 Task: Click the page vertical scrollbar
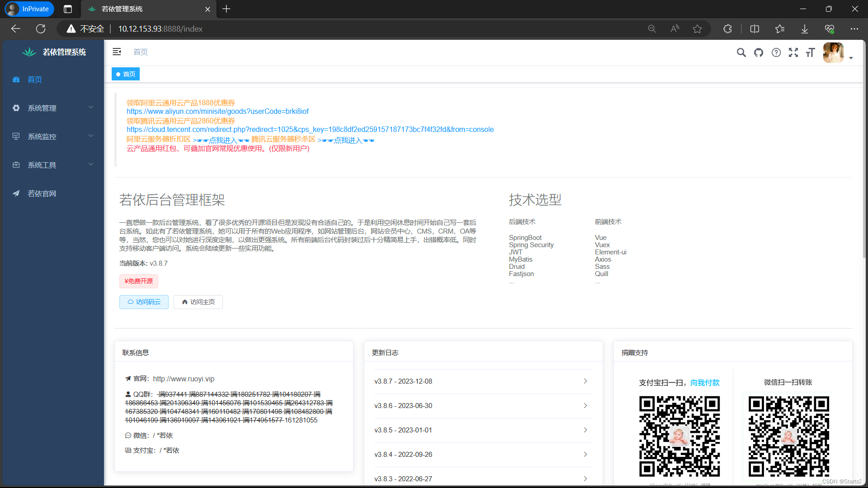click(x=864, y=149)
